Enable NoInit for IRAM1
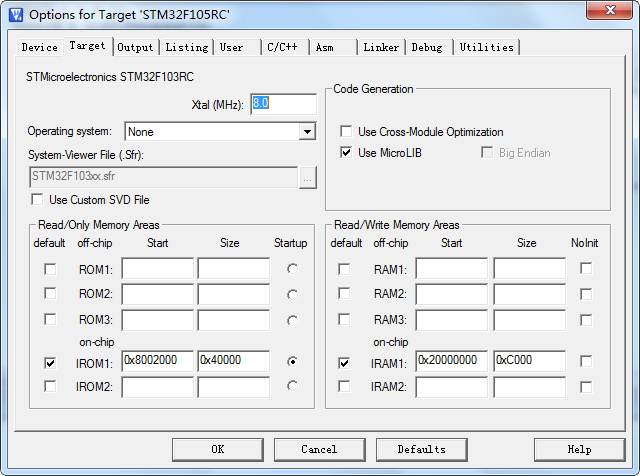Viewport: 640px width, 476px height. (586, 361)
